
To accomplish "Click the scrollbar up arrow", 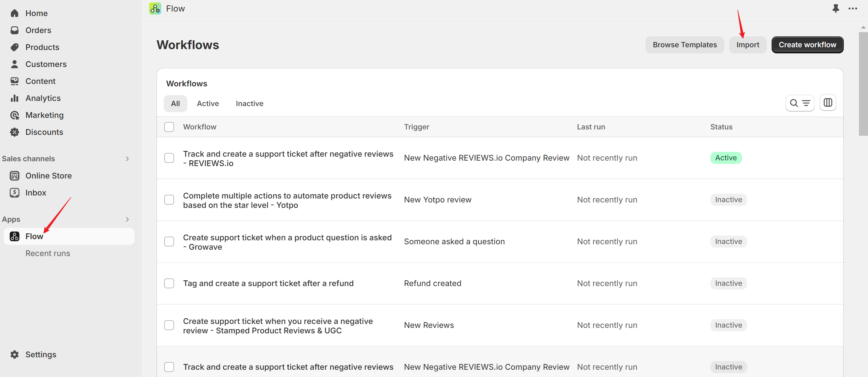I will click(x=863, y=27).
